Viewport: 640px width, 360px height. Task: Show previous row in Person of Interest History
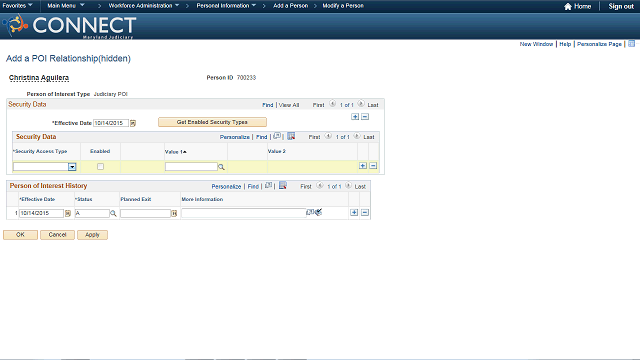click(320, 186)
